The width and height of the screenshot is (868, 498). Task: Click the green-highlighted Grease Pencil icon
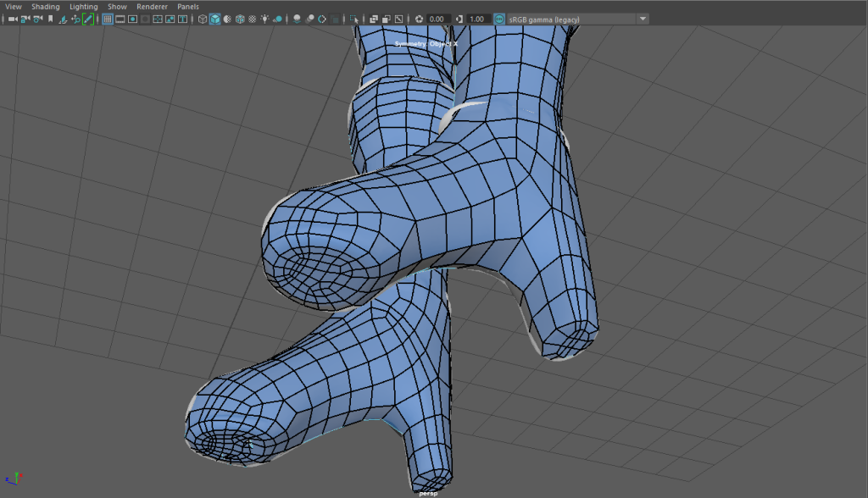(x=88, y=19)
